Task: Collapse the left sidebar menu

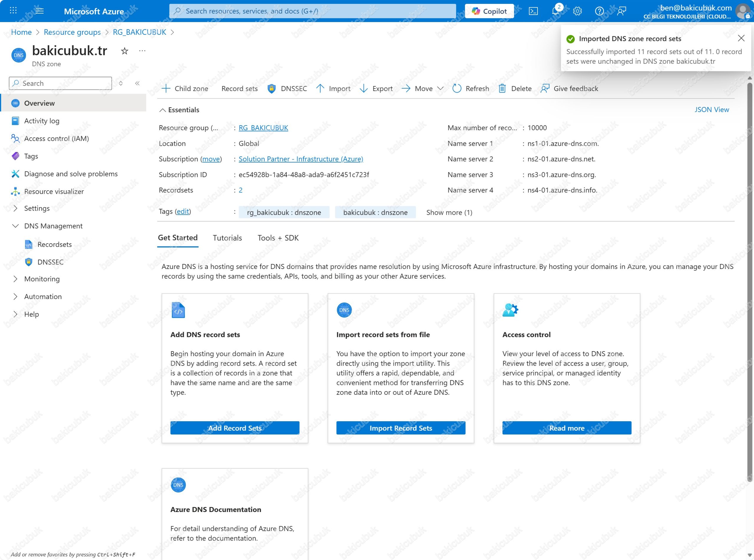Action: coord(137,83)
